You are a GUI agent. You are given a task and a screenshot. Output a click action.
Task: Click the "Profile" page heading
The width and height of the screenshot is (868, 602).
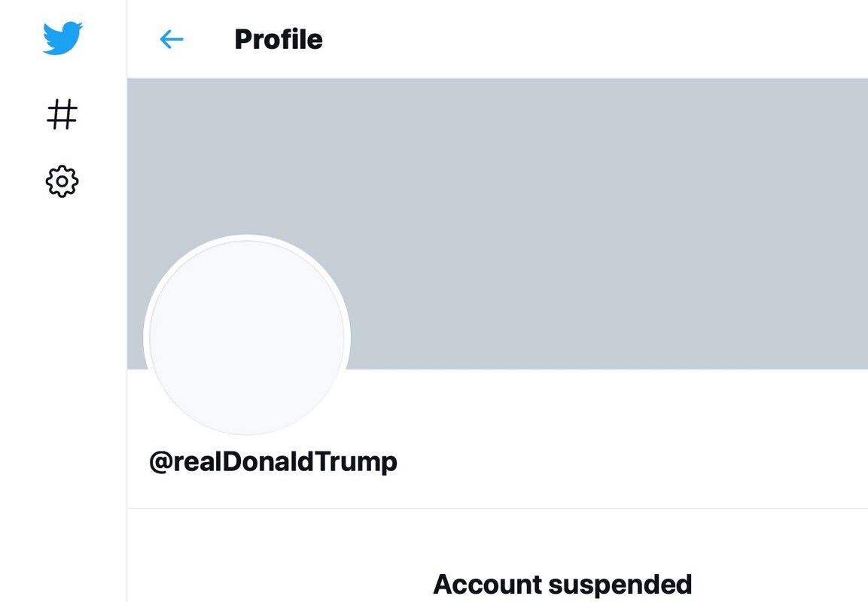coord(279,39)
